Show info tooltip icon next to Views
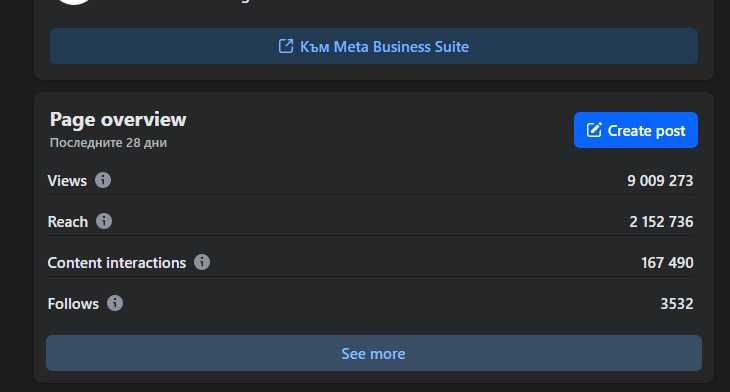This screenshot has width=730, height=392. [103, 180]
